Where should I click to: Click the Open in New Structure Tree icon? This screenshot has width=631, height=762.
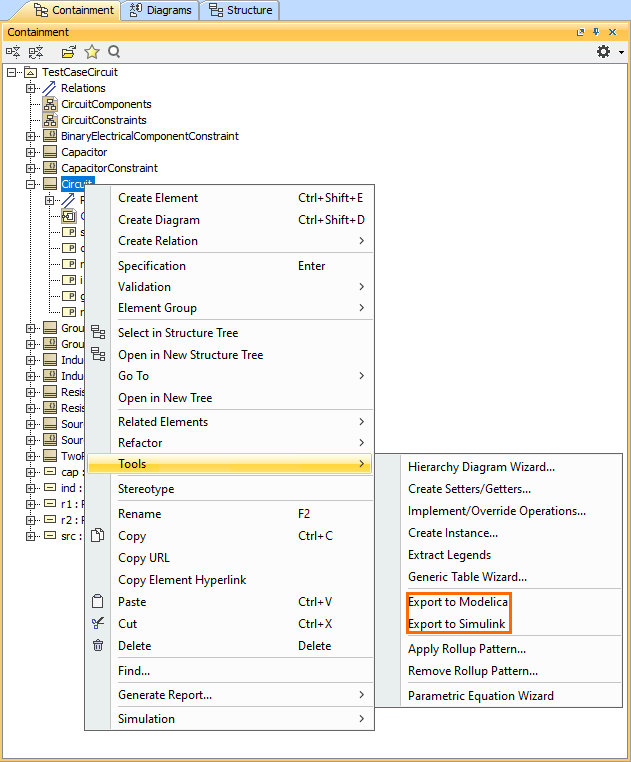click(x=98, y=354)
